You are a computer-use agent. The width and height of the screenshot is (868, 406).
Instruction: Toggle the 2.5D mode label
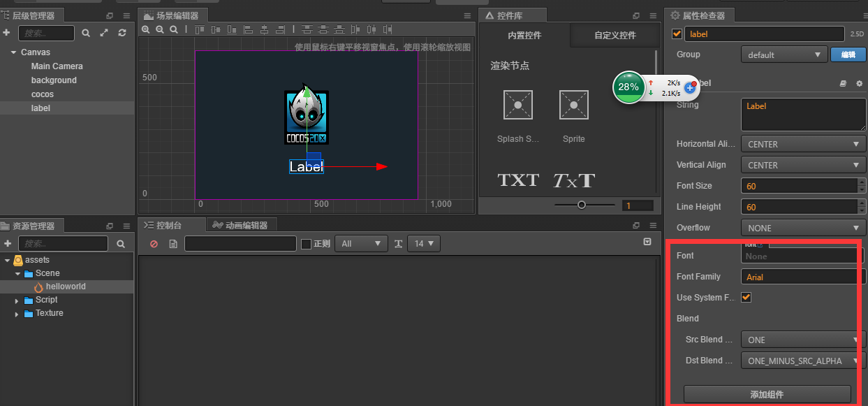tap(857, 34)
